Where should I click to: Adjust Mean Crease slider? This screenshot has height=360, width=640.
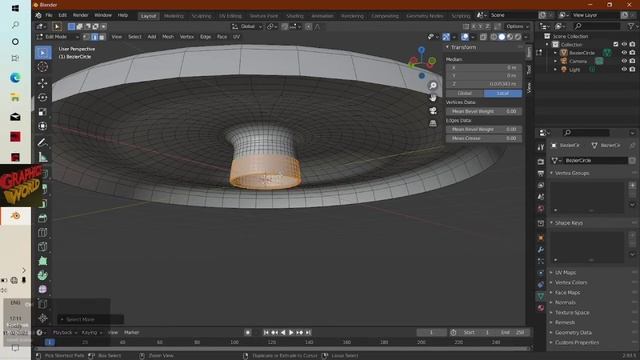point(484,138)
